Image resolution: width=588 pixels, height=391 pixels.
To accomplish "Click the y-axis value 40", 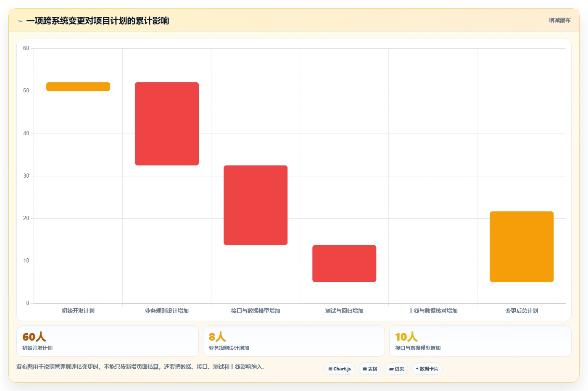I will (x=26, y=134).
